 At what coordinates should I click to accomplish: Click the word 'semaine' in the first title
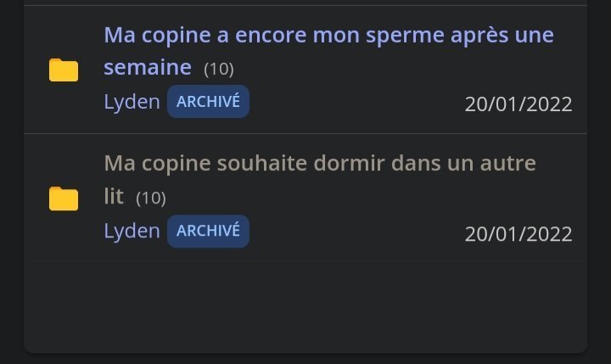tap(148, 67)
